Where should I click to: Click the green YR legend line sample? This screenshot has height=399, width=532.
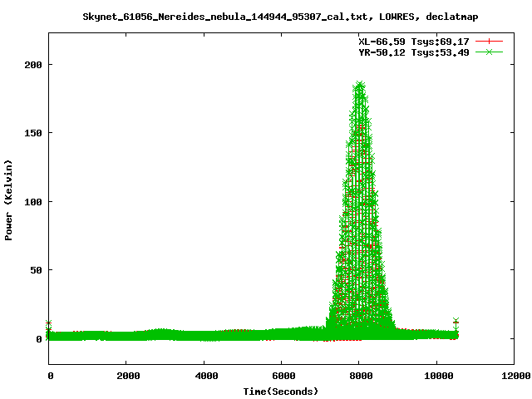tap(490, 52)
